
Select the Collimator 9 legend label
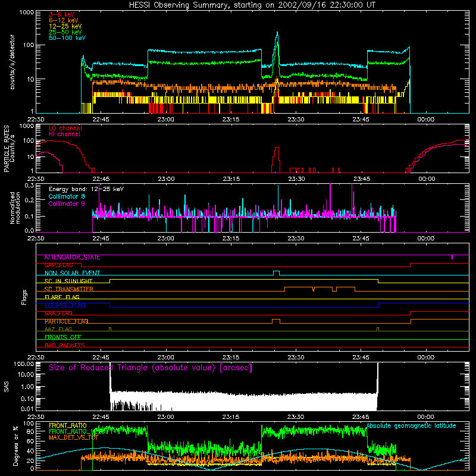click(67, 203)
